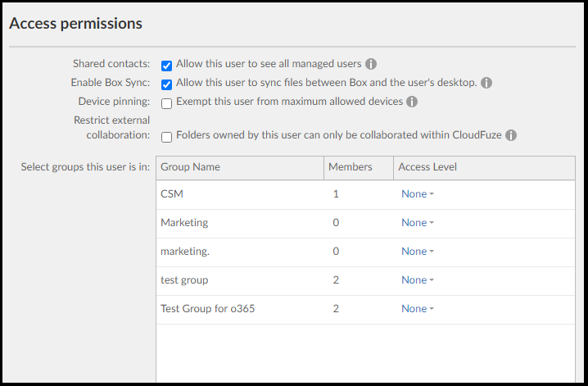588x386 pixels.
Task: Expand the None dropdown for Marketing group
Action: click(418, 222)
